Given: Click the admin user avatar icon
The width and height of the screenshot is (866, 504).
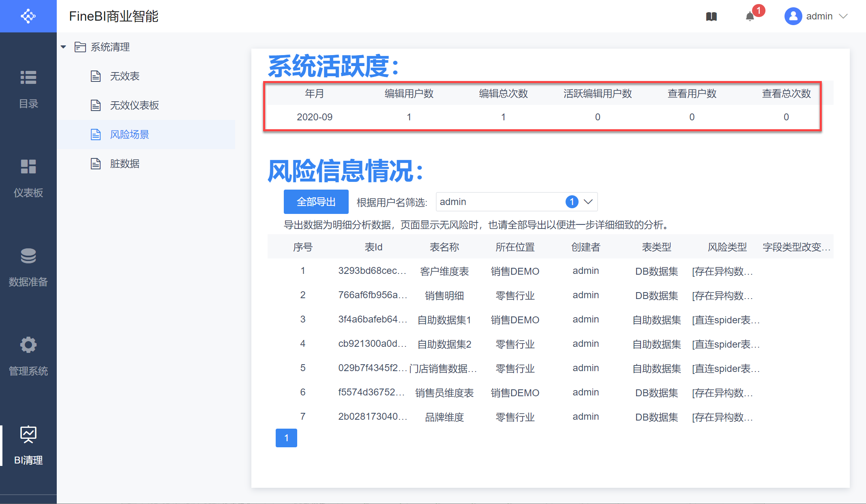Looking at the screenshot, I should click(x=793, y=17).
